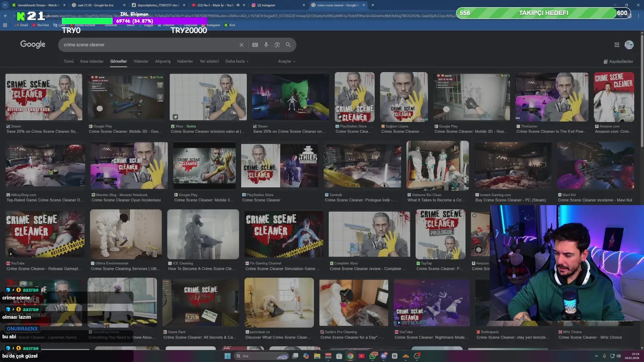The width and height of the screenshot is (644, 362).
Task: Open the Alışveriş tab
Action: tap(163, 61)
